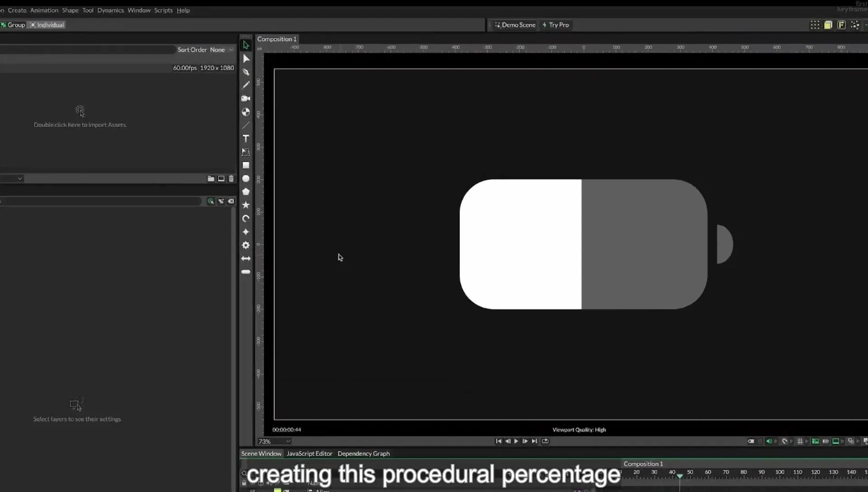Open the viewport zoom 73% dropdown
This screenshot has width=868, height=492.
(x=274, y=441)
